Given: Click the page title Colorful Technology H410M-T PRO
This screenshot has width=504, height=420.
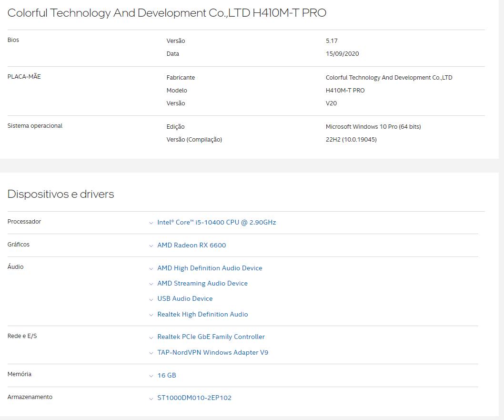Looking at the screenshot, I should click(x=167, y=13).
